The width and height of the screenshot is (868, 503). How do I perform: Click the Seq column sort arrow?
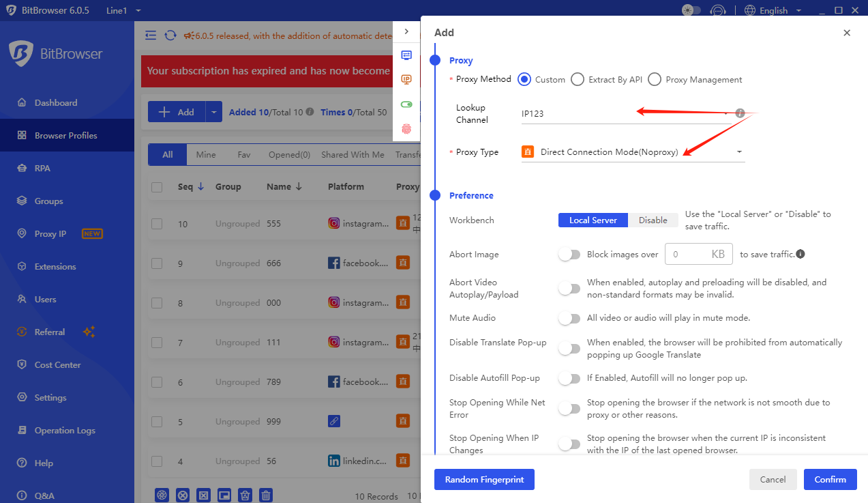(x=200, y=186)
